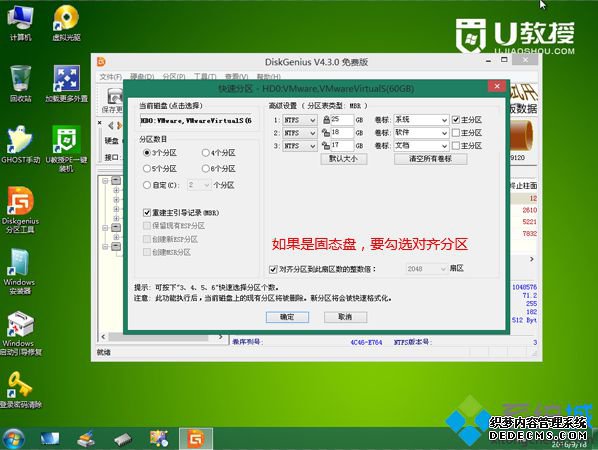This screenshot has width=598, height=450.
Task: Open the 查看(V) menu
Action: (236, 77)
